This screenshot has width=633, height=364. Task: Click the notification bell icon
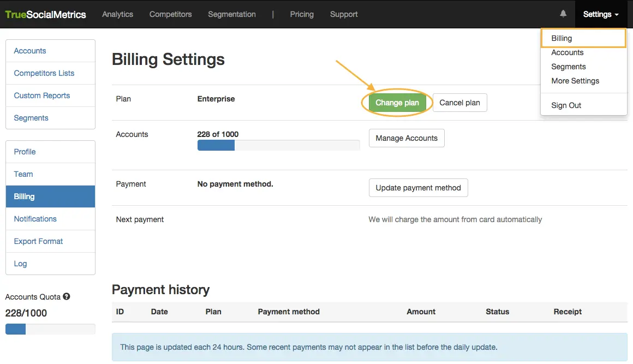pos(563,14)
